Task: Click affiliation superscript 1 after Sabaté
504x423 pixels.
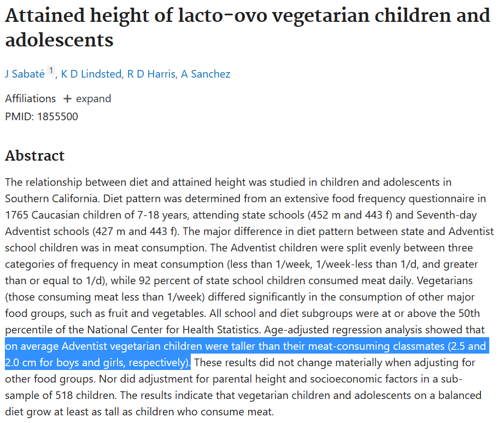Action: (x=51, y=70)
